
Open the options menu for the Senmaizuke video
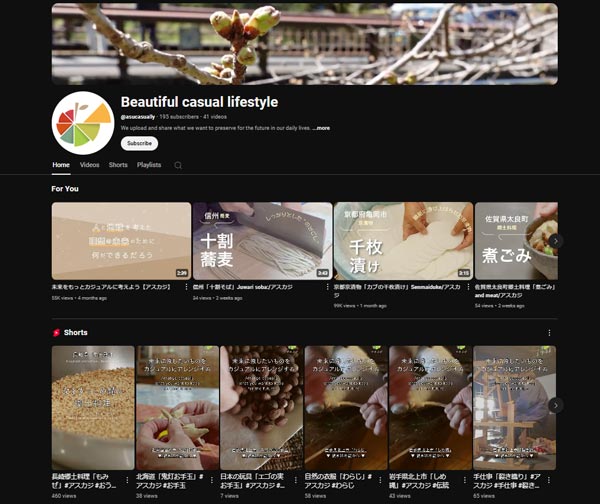(468, 287)
